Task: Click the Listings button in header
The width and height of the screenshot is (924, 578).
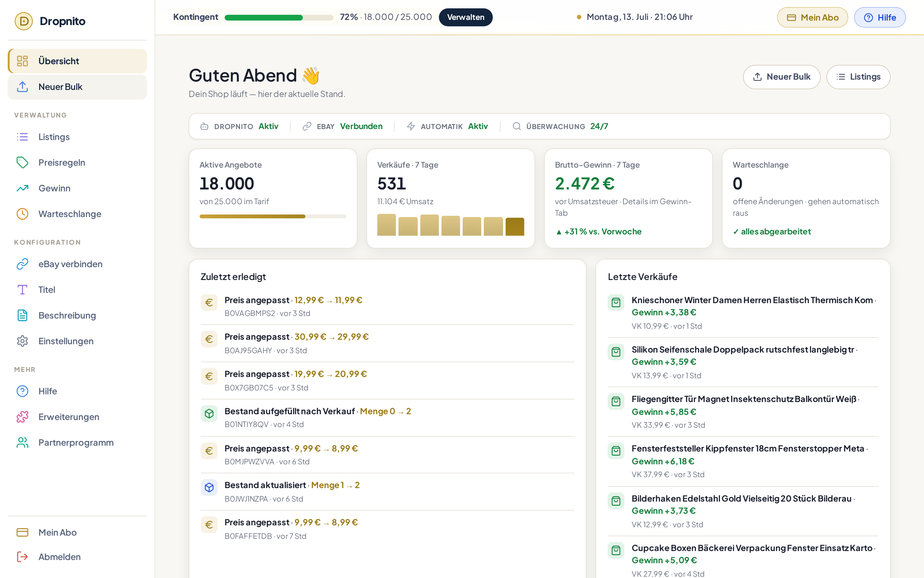Action: click(x=858, y=77)
